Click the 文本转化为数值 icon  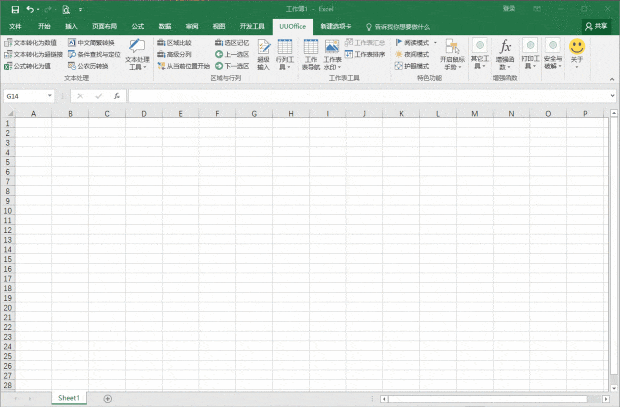(8, 43)
